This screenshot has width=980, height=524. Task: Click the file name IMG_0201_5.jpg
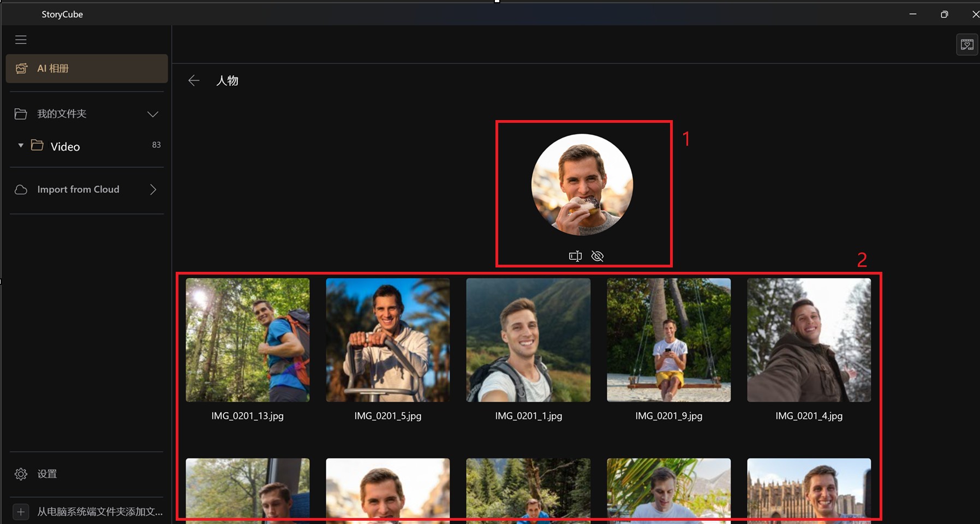(x=388, y=416)
